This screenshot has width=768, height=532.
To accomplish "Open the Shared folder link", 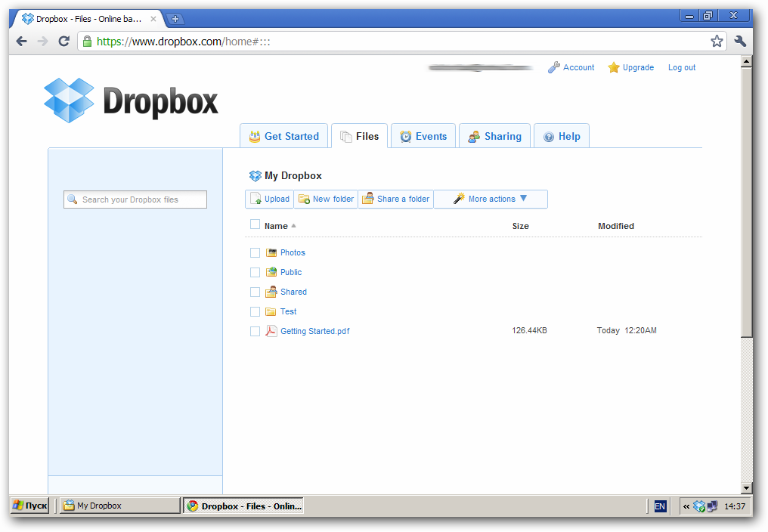I will tap(293, 292).
